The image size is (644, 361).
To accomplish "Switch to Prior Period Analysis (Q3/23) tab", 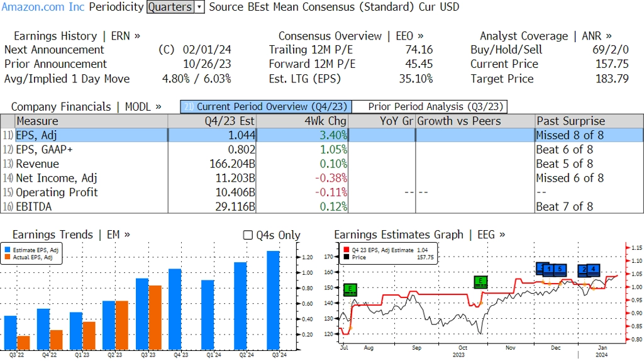I will (430, 107).
